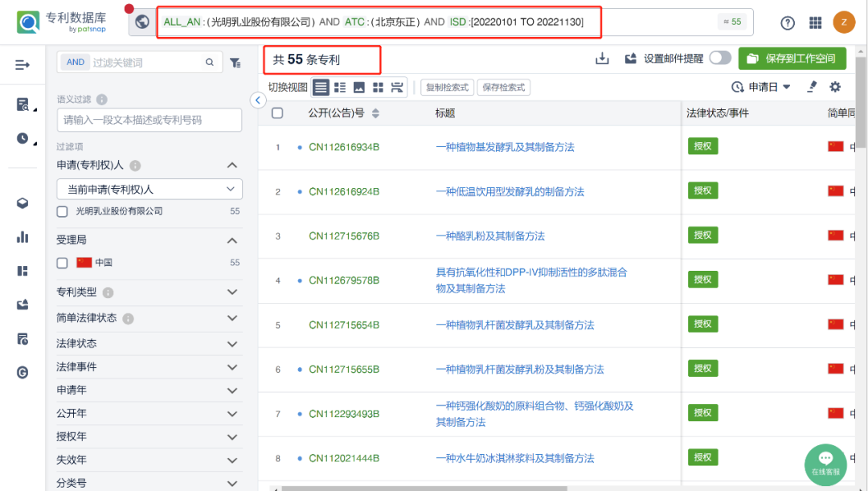Switch to detailed list view icon

pyautogui.click(x=340, y=88)
